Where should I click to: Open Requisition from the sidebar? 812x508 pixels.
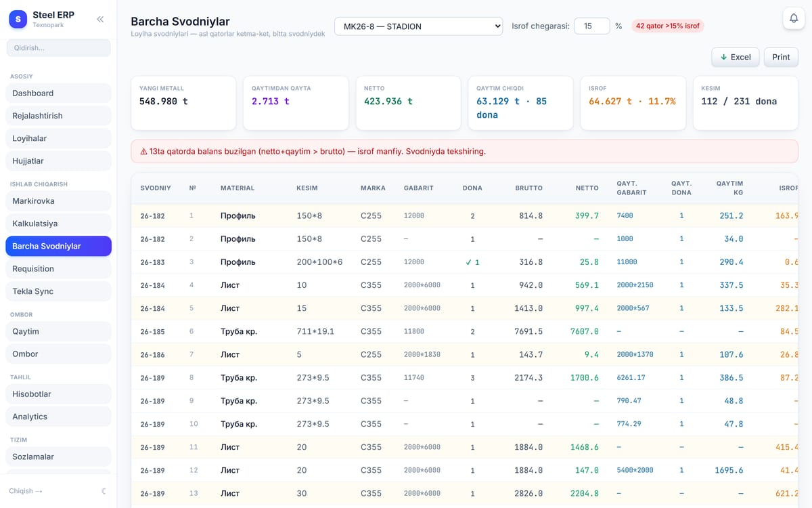tap(58, 269)
